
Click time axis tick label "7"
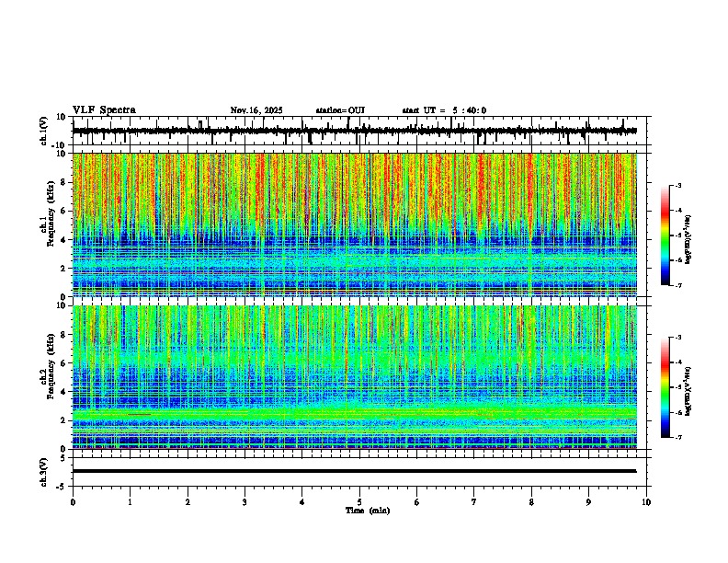tap(474, 502)
